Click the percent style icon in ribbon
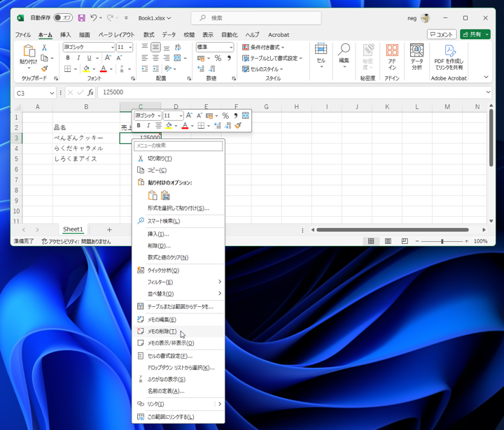504x430 pixels. click(218, 58)
